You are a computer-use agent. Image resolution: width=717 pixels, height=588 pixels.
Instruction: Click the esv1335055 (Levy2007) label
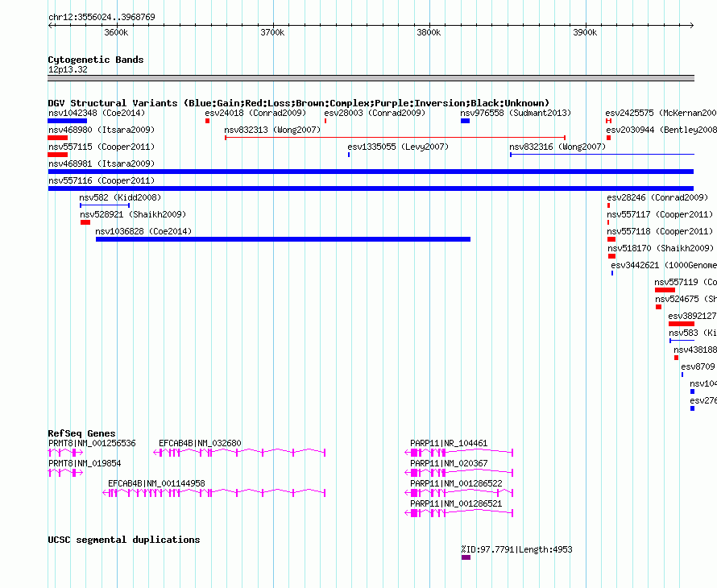pyautogui.click(x=398, y=147)
